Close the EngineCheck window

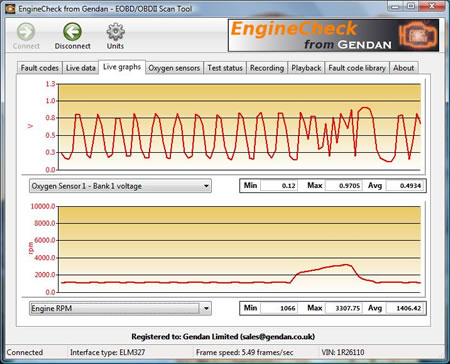(432, 6)
